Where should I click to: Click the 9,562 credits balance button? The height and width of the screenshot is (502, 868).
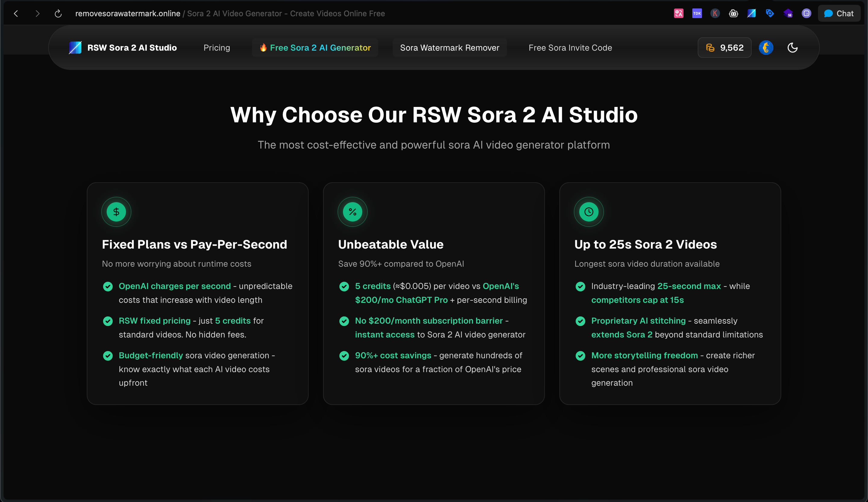724,48
